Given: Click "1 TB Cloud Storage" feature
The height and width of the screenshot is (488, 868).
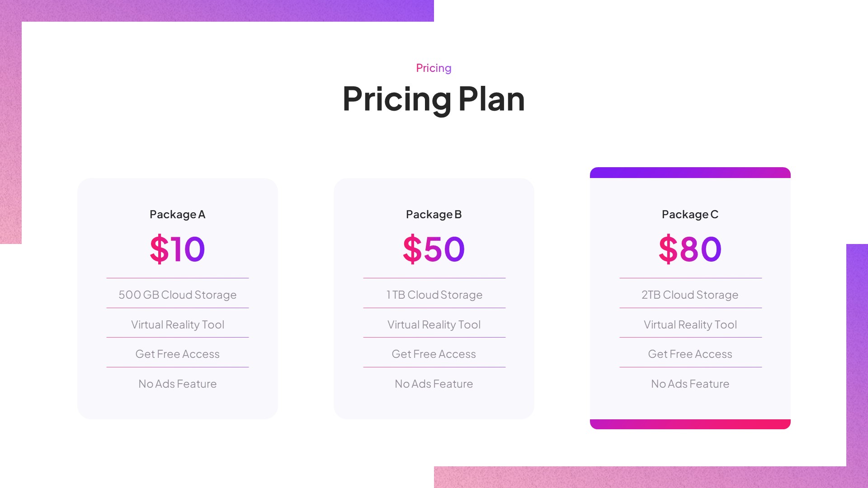Looking at the screenshot, I should point(434,295).
